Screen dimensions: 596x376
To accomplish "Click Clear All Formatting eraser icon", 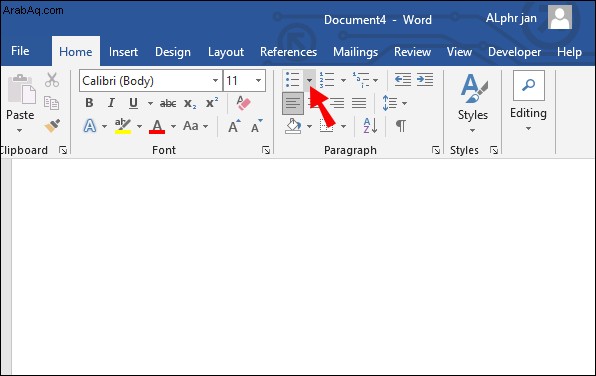I will pos(243,103).
